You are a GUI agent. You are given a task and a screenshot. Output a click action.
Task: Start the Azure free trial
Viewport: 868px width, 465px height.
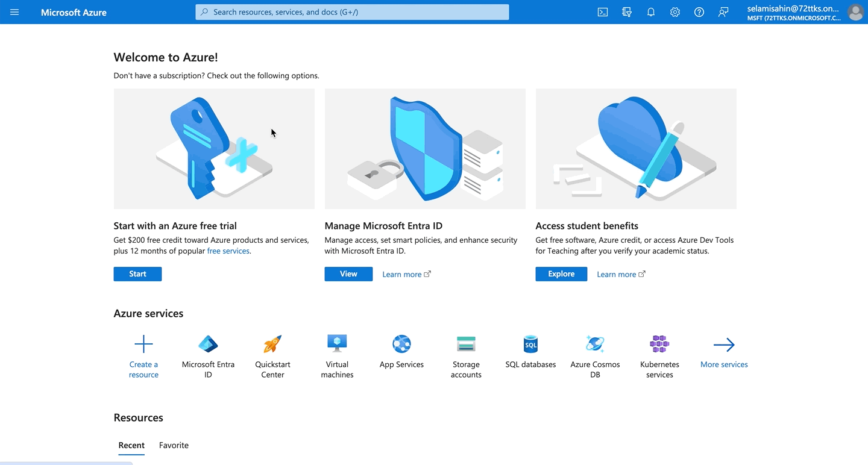(137, 273)
